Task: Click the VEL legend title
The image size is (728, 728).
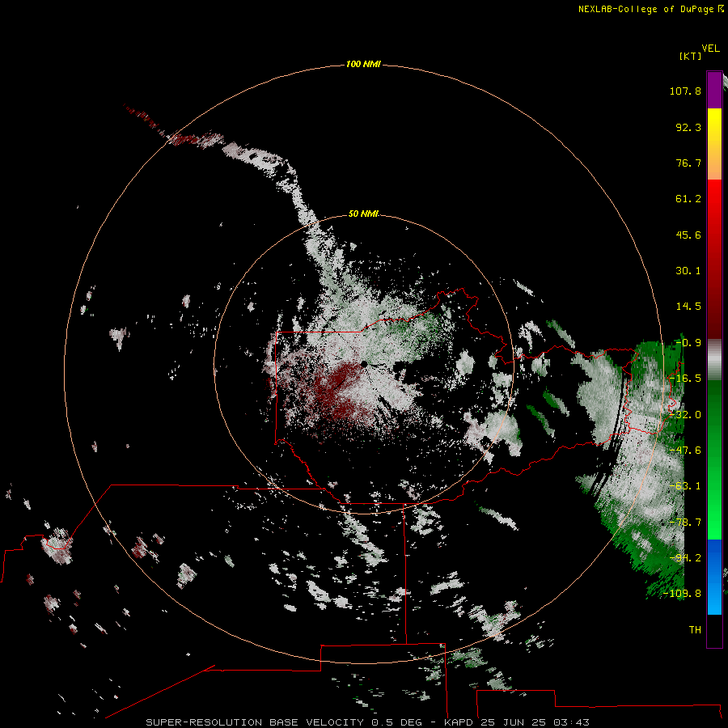Action: 710,49
